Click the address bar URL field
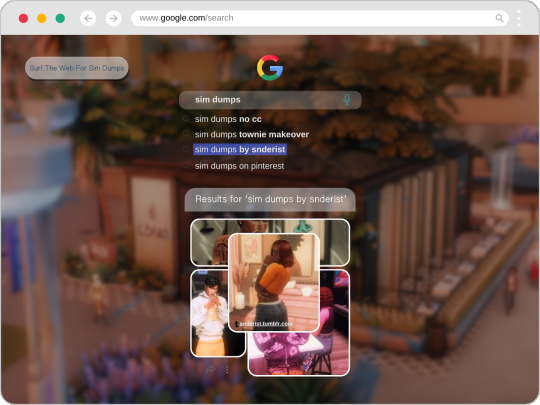This screenshot has width=540, height=405. 320,18
